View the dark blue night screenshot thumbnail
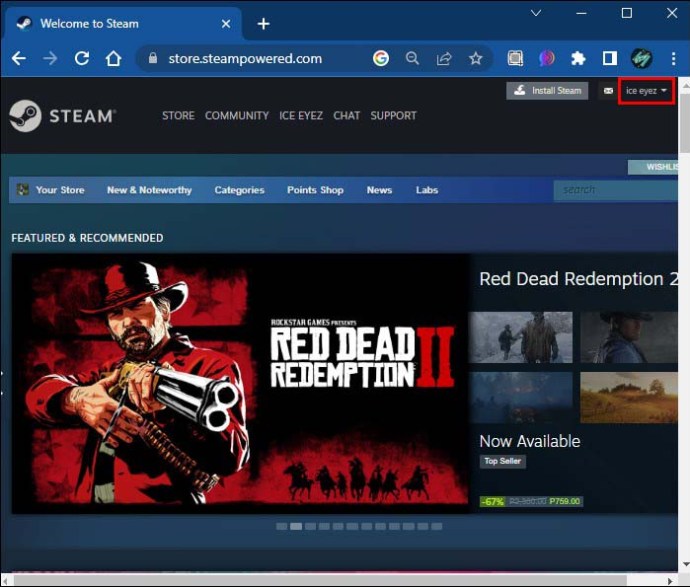 pos(521,397)
